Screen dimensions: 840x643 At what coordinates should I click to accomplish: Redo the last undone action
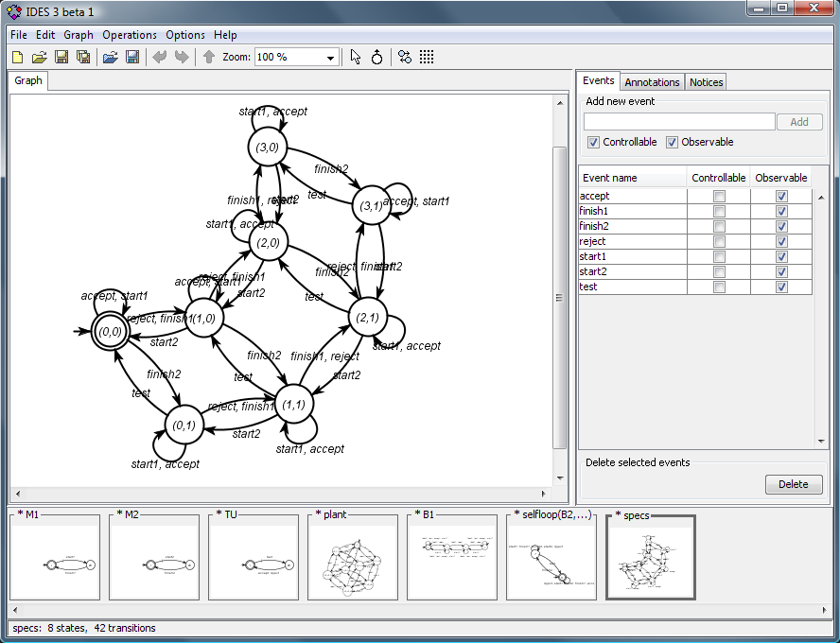[x=182, y=57]
